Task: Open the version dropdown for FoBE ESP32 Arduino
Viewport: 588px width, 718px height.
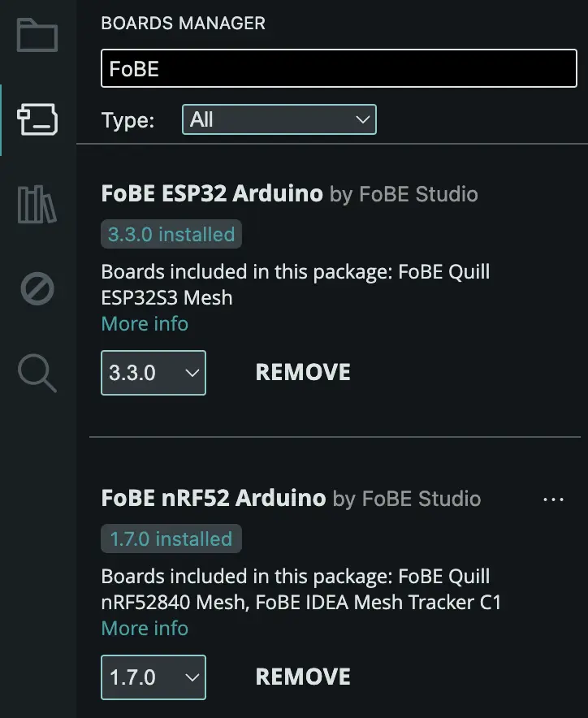Action: coord(153,372)
